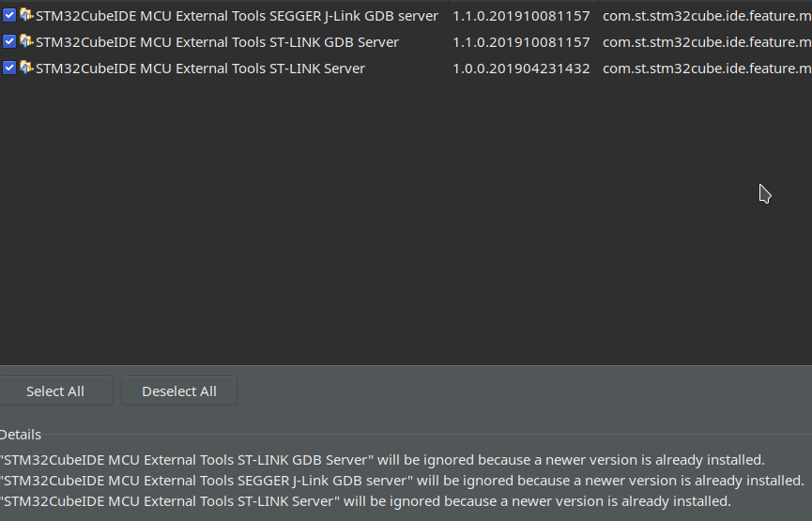Screen dimensions: 812x521
Task: Select the External Tools ST-LINK Server row name
Action: pyautogui.click(x=200, y=69)
